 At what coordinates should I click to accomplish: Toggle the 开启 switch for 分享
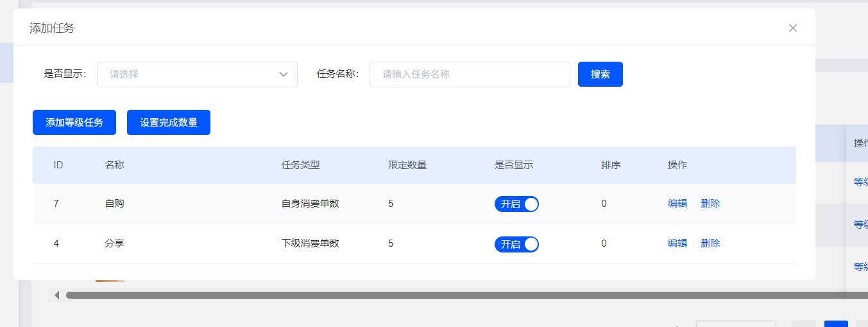tap(516, 244)
